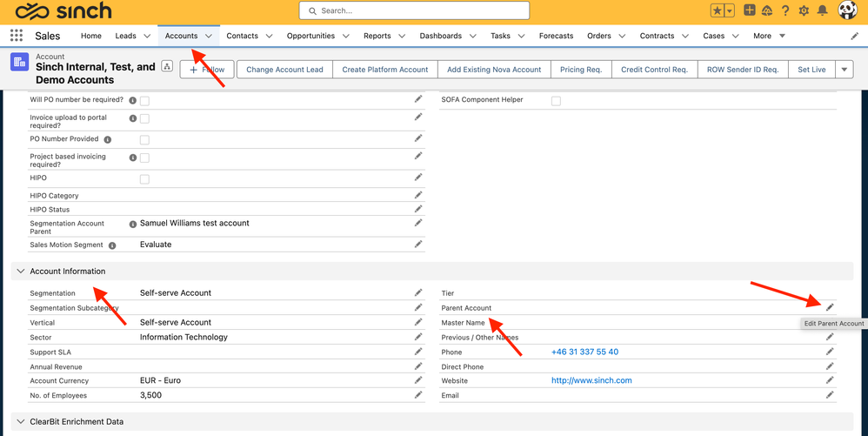Edit the Phone field pencil

point(830,352)
